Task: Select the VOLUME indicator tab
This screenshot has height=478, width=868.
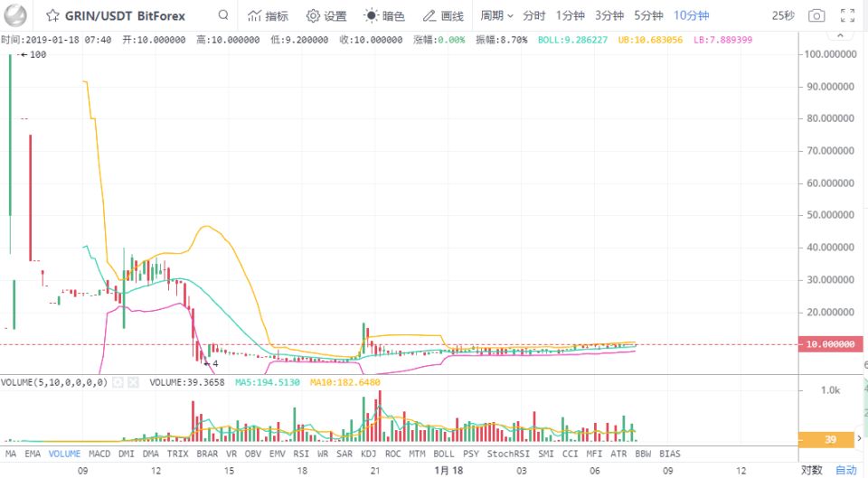Action: click(x=65, y=454)
